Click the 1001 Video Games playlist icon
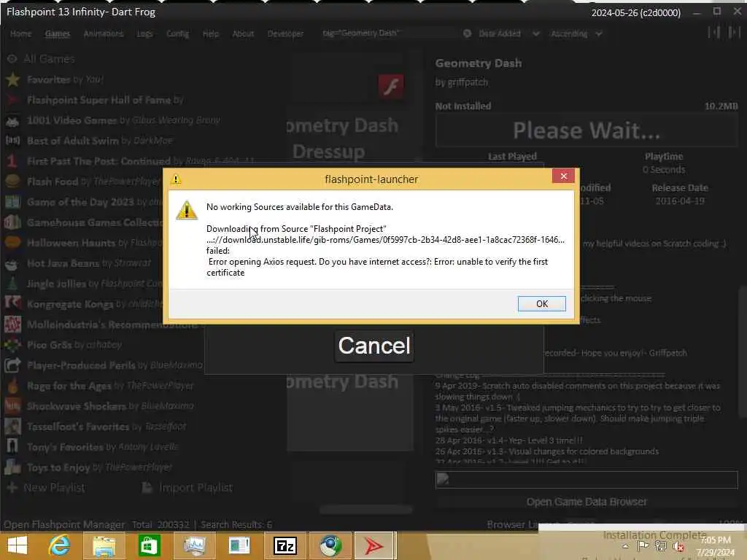The width and height of the screenshot is (747, 560). click(x=12, y=120)
